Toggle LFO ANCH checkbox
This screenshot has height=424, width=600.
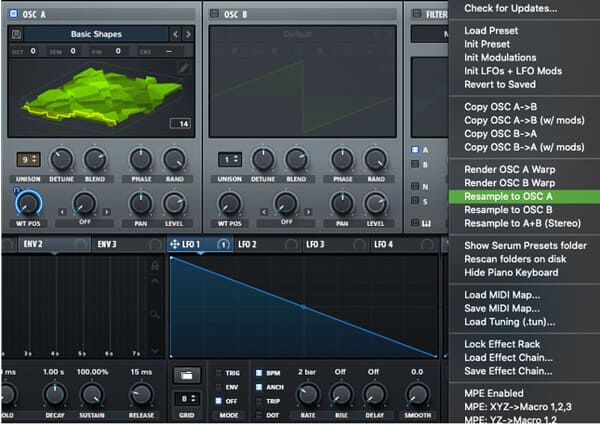pyautogui.click(x=259, y=387)
